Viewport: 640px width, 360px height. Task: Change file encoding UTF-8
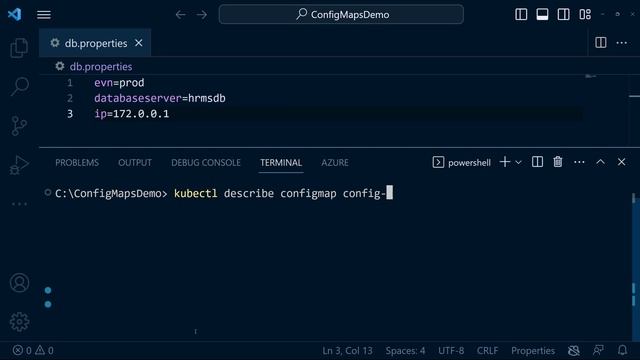pyautogui.click(x=451, y=351)
